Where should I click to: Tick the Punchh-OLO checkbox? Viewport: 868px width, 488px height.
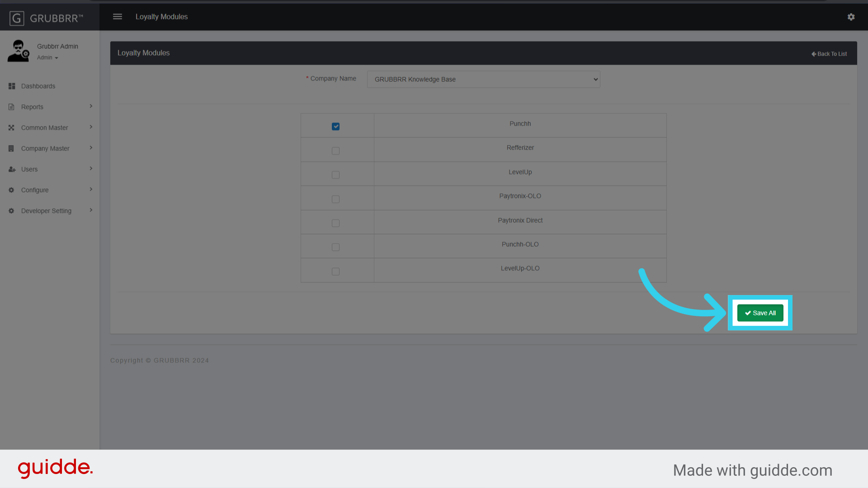(x=335, y=247)
